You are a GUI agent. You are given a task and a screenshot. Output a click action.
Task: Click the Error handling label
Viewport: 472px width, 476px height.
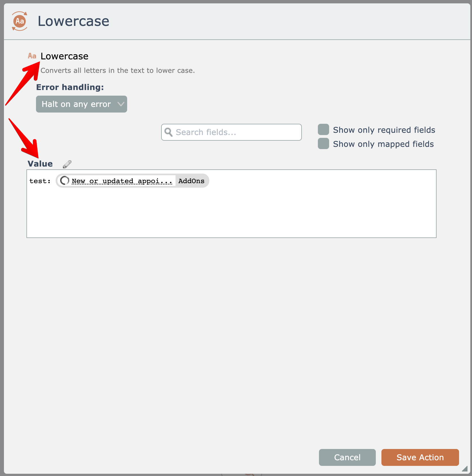pyautogui.click(x=70, y=87)
